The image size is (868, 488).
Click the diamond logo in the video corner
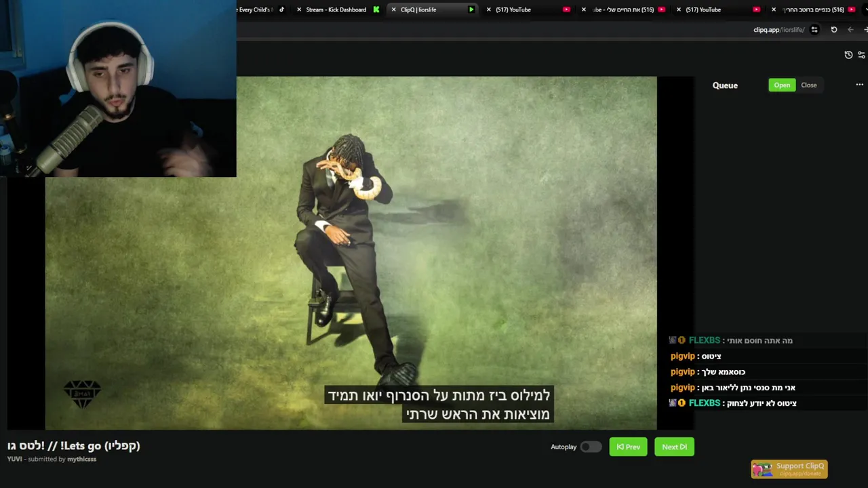(82, 394)
